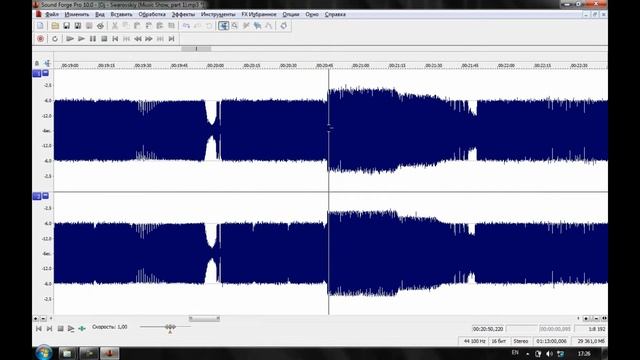The height and width of the screenshot is (360, 640).
Task: Zoom out level with bottom-left minus button
Action: tap(43, 318)
